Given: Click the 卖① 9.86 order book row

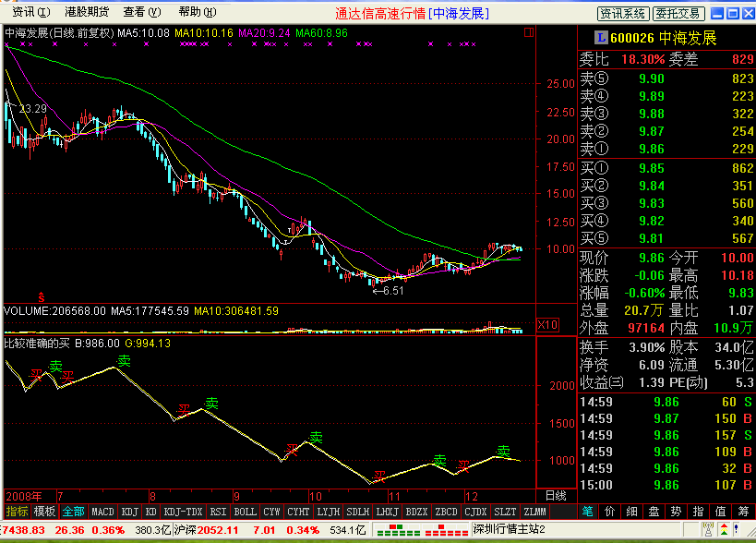Looking at the screenshot, I should pyautogui.click(x=666, y=149).
